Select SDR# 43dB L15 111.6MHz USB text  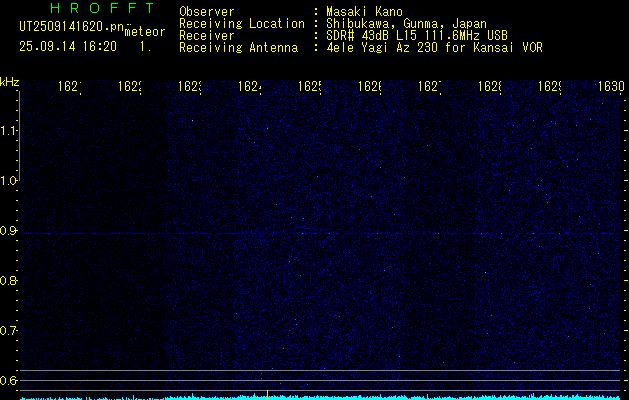[417, 36]
